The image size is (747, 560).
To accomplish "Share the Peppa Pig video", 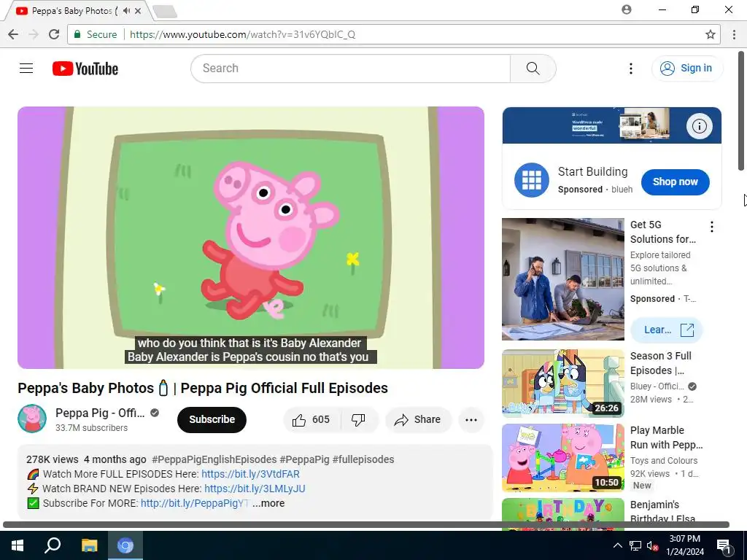I will 418,419.
